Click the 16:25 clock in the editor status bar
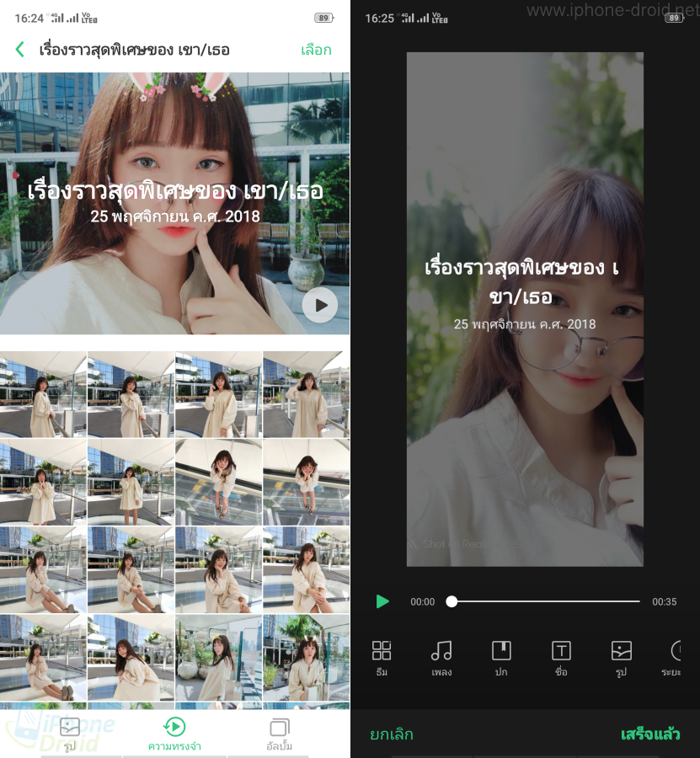 tap(380, 19)
